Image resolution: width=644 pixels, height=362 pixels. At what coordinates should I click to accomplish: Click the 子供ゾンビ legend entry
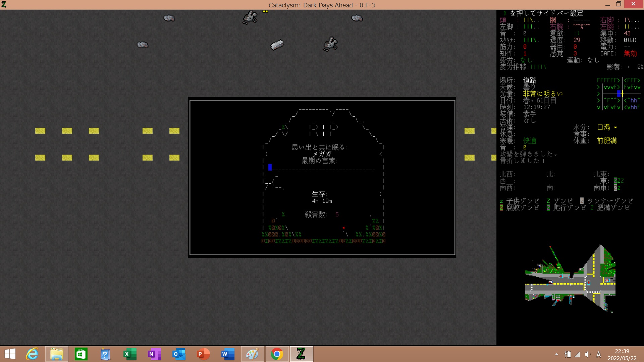coord(520,201)
